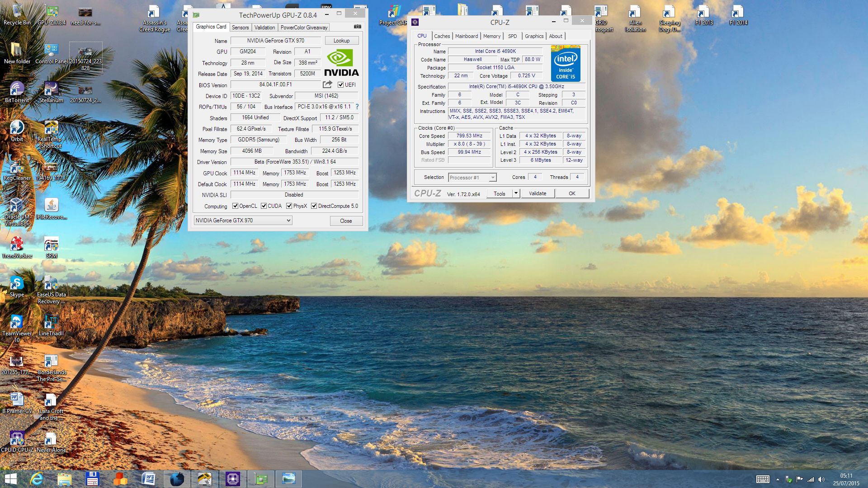Screen dimensions: 868x488
Task: Open RealTemp Shortcut icon
Action: [51, 135]
